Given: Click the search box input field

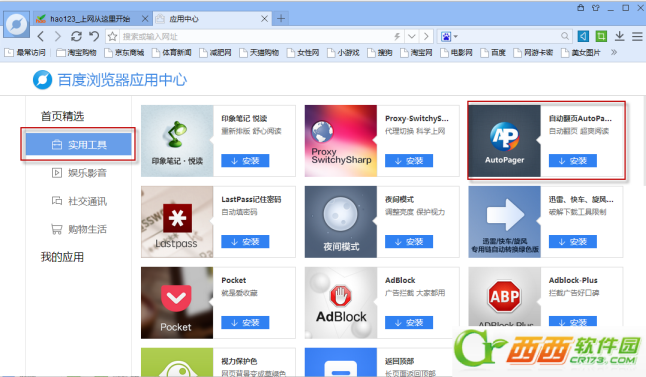Looking at the screenshot, I should [509, 36].
